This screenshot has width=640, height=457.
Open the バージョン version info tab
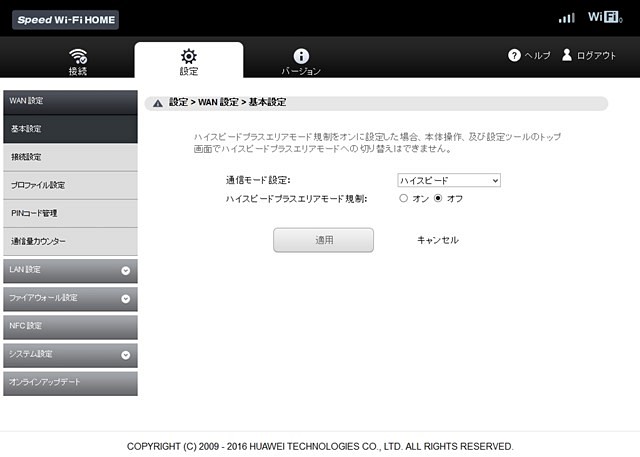coord(301,62)
